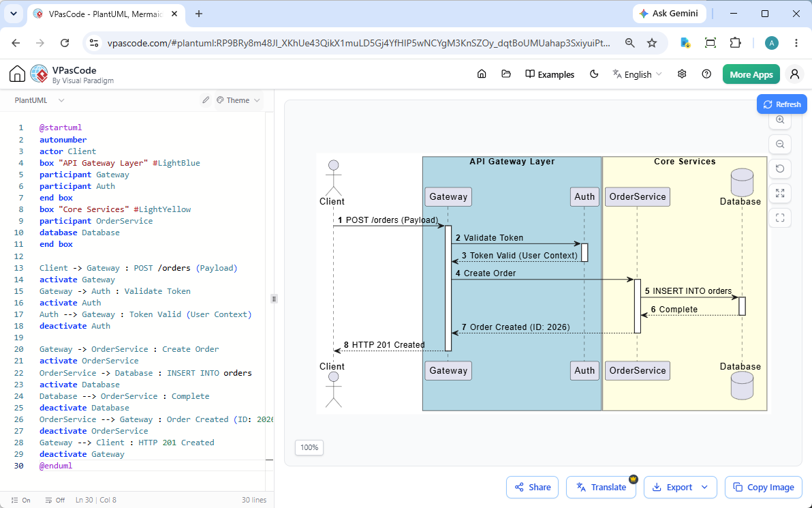Click the Client actor figure at top
Viewport: 812px width, 508px height.
(x=333, y=178)
